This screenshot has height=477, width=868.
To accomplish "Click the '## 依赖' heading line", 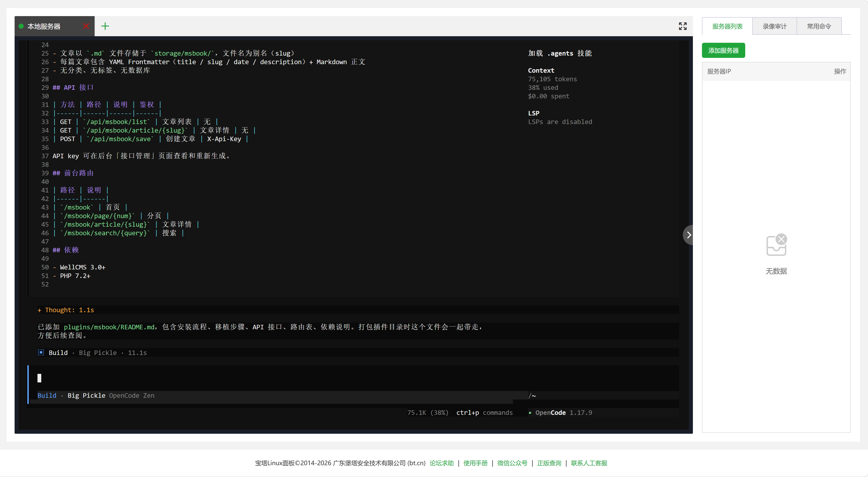I will tap(66, 250).
